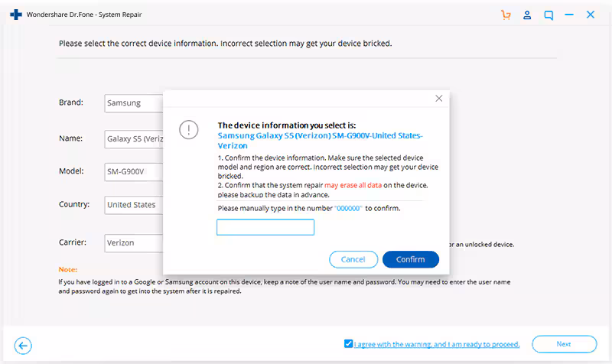Click the "Name:" label
The width and height of the screenshot is (612, 364).
click(x=70, y=138)
